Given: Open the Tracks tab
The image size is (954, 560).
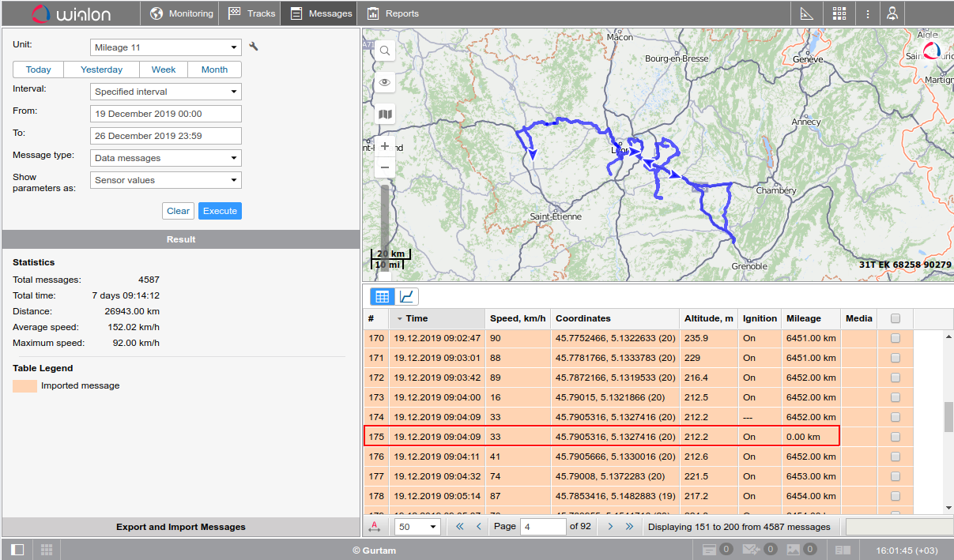Looking at the screenshot, I should pyautogui.click(x=252, y=13).
